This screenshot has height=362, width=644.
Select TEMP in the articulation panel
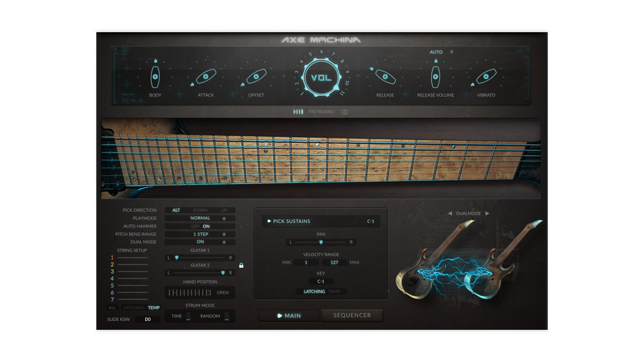coord(334,292)
